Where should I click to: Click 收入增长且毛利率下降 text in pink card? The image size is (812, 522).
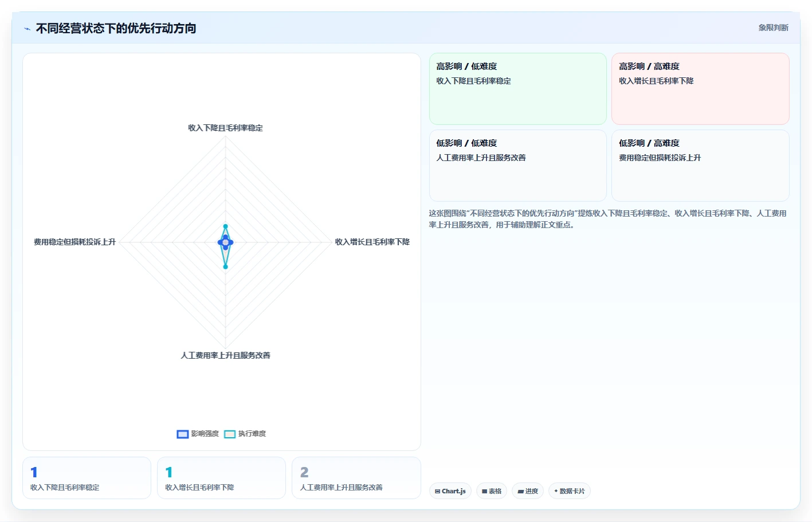pos(656,81)
